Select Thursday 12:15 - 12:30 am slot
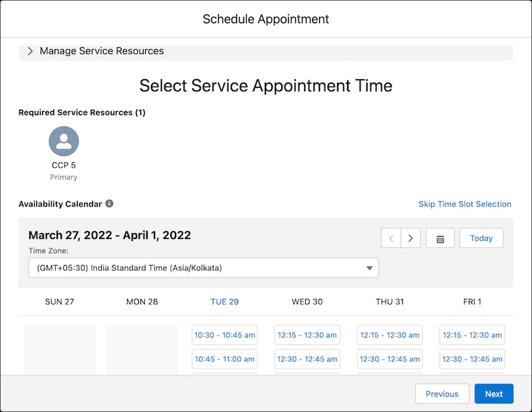This screenshot has width=532, height=412. click(390, 335)
